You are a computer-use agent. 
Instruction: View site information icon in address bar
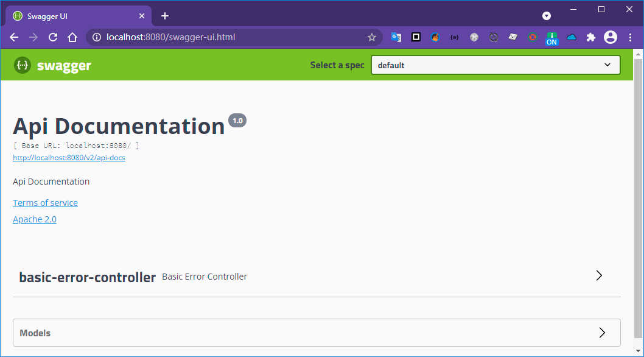pyautogui.click(x=97, y=37)
